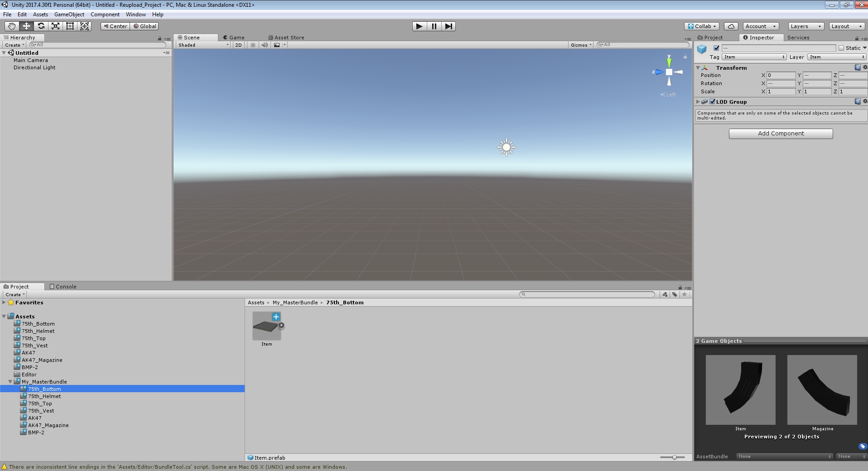This screenshot has width=868, height=471.
Task: Search assets by type
Action: pyautogui.click(x=665, y=294)
